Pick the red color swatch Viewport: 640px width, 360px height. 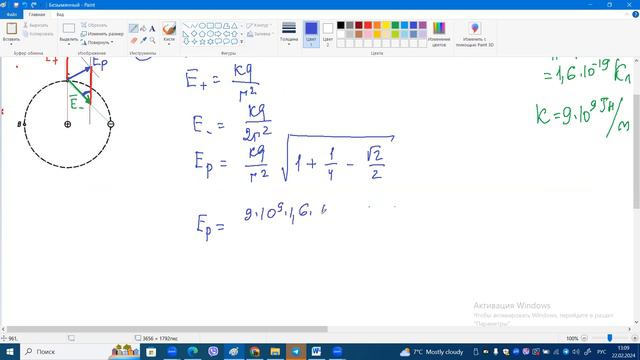pyautogui.click(x=368, y=25)
